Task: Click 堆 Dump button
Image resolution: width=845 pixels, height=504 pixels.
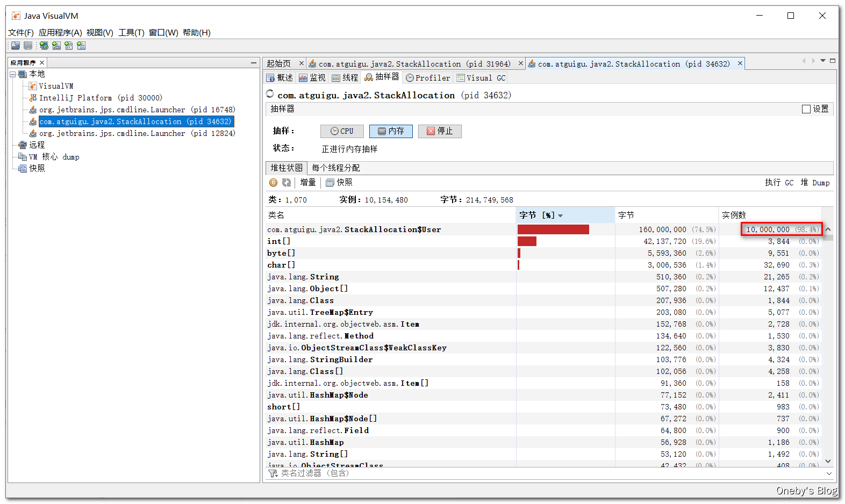Action: click(815, 183)
